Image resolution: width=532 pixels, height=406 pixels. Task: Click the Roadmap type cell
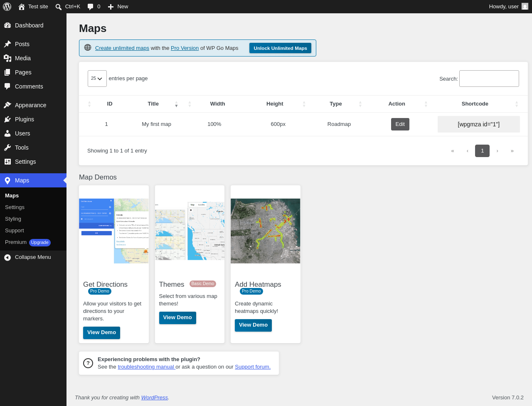pos(339,124)
